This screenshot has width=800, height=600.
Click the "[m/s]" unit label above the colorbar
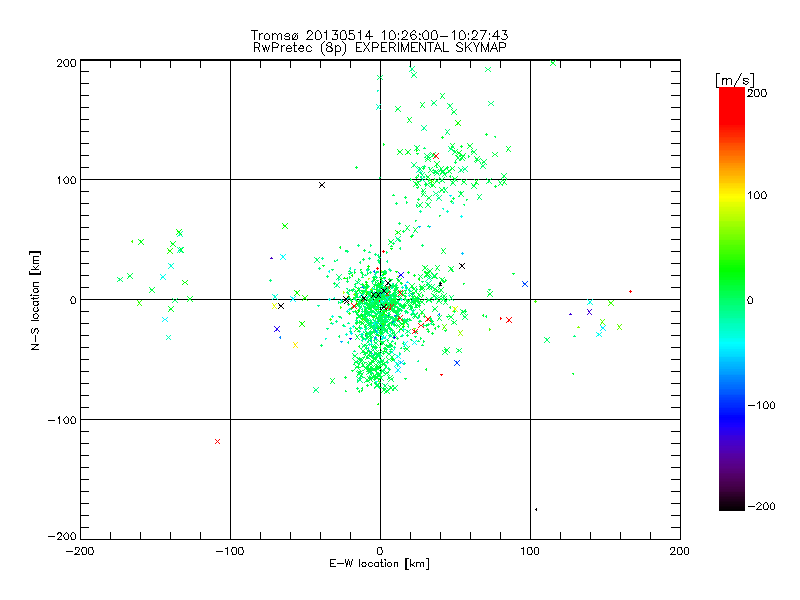click(735, 80)
